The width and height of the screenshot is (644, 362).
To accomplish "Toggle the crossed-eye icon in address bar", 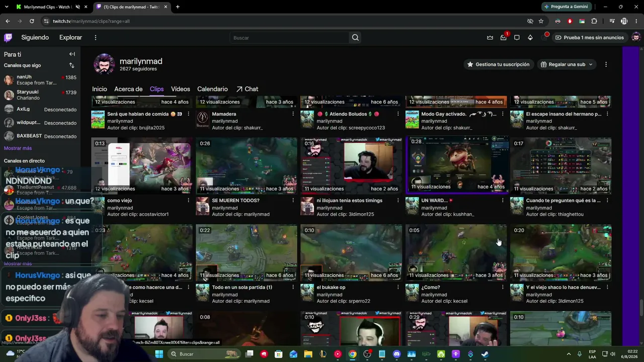I will coord(530,21).
